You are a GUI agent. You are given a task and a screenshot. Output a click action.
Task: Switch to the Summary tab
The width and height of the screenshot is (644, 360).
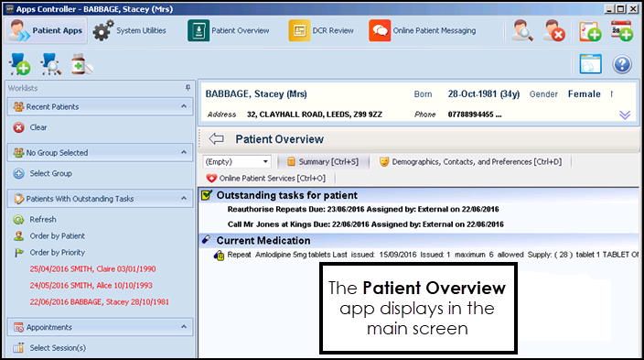pyautogui.click(x=323, y=162)
